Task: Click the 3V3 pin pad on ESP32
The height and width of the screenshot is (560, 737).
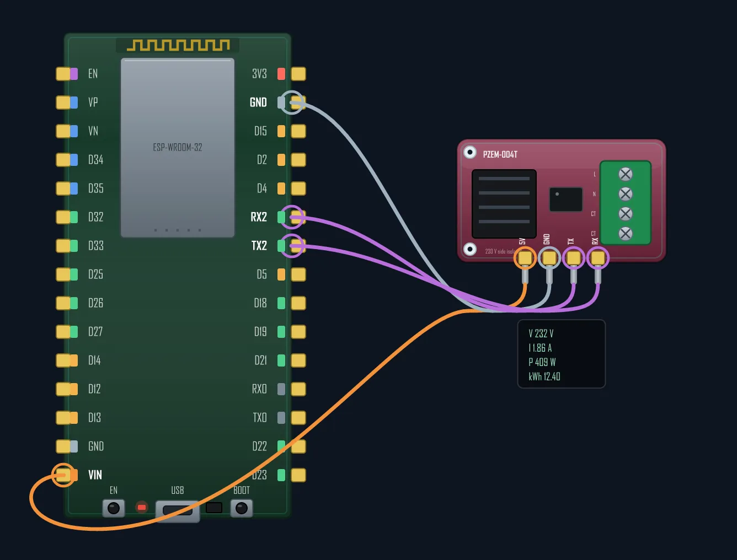Action: tap(298, 74)
